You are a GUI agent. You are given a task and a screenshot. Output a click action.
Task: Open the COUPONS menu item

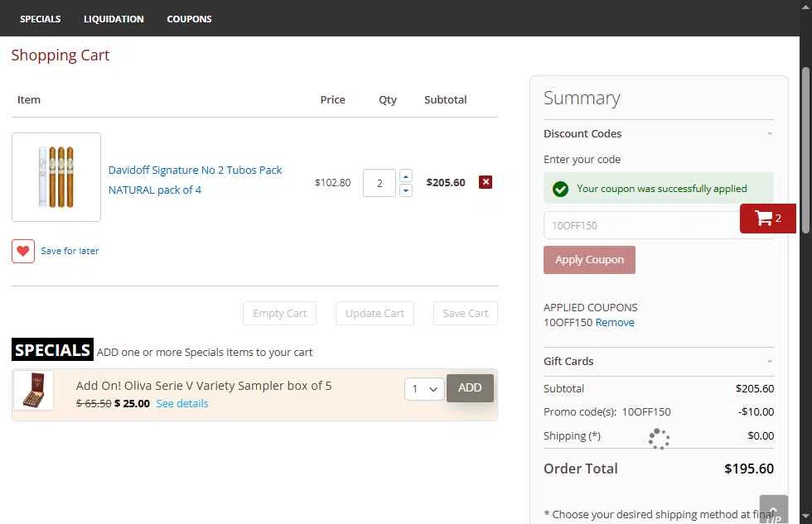coord(189,19)
